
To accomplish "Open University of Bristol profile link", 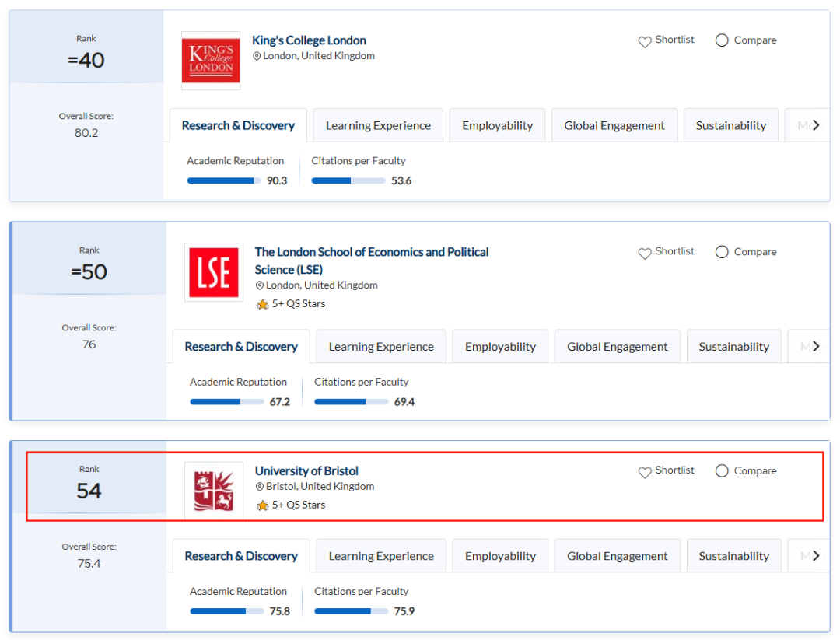I will [x=306, y=470].
